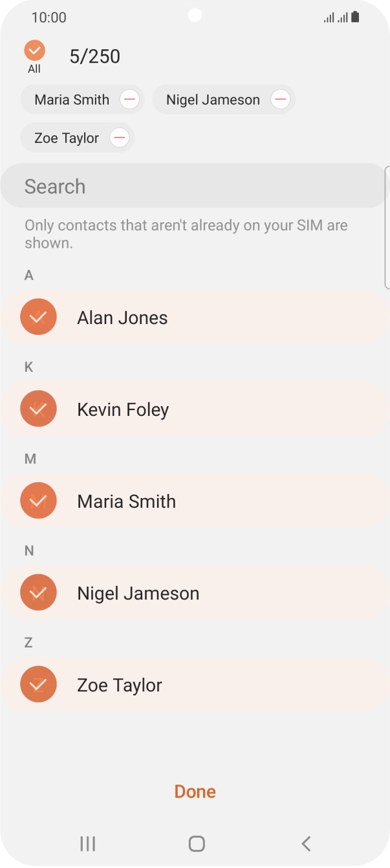The image size is (390, 868).
Task: Tap the Android back navigation icon
Action: (306, 843)
